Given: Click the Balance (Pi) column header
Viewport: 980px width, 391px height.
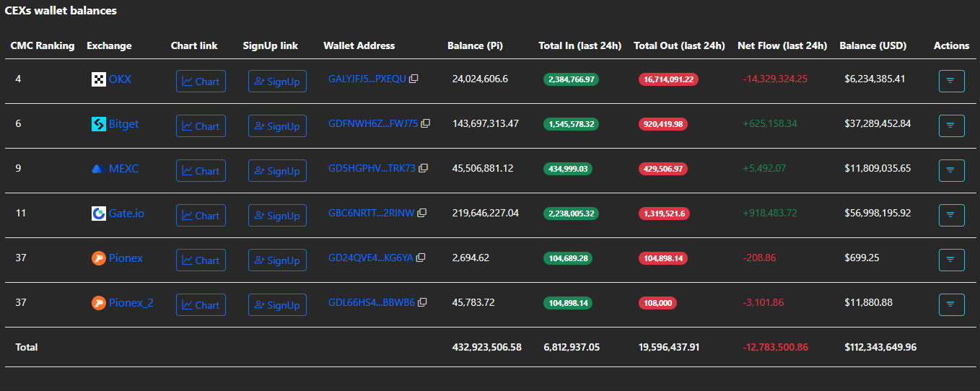Looking at the screenshot, I should pyautogui.click(x=475, y=45).
